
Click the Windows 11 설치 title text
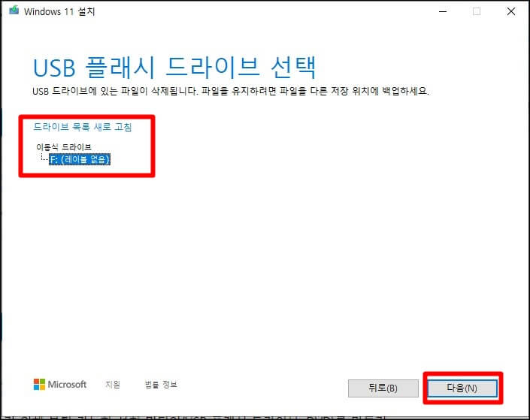pyautogui.click(x=59, y=11)
